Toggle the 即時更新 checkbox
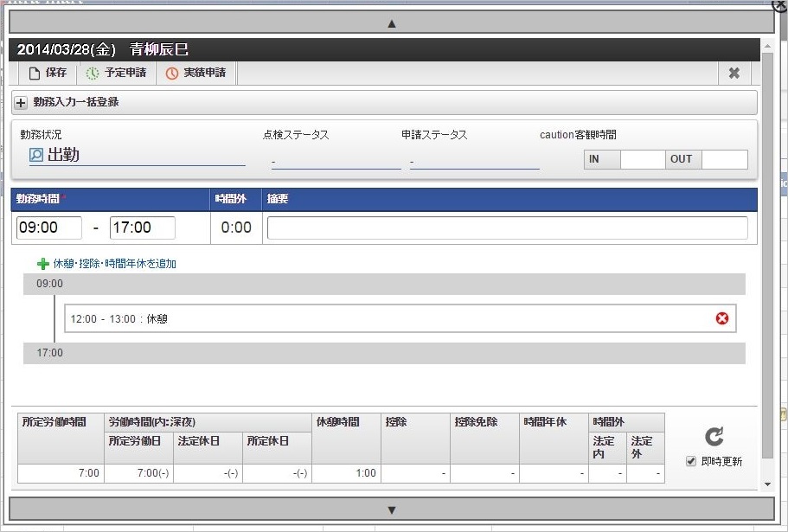The width and height of the screenshot is (788, 532). [x=690, y=461]
